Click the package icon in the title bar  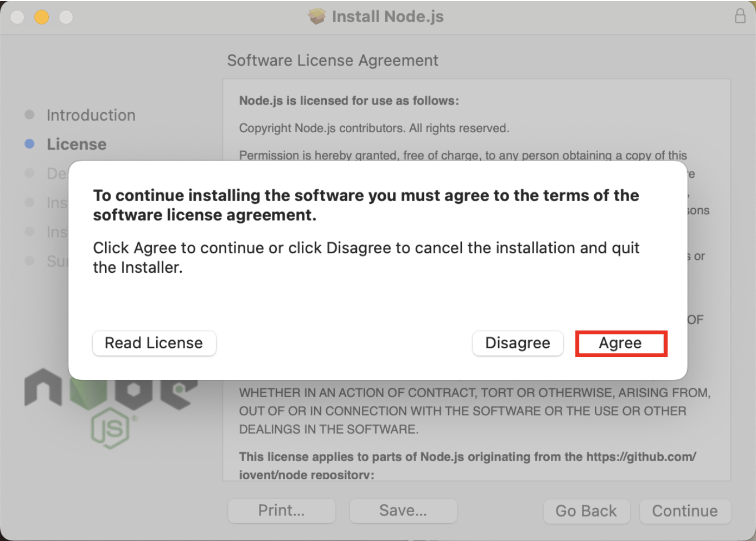(317, 16)
